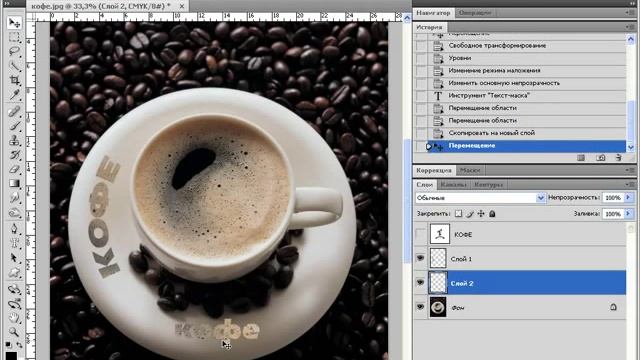Switch to the Каналы tab
This screenshot has height=360, width=640.
coord(453,184)
